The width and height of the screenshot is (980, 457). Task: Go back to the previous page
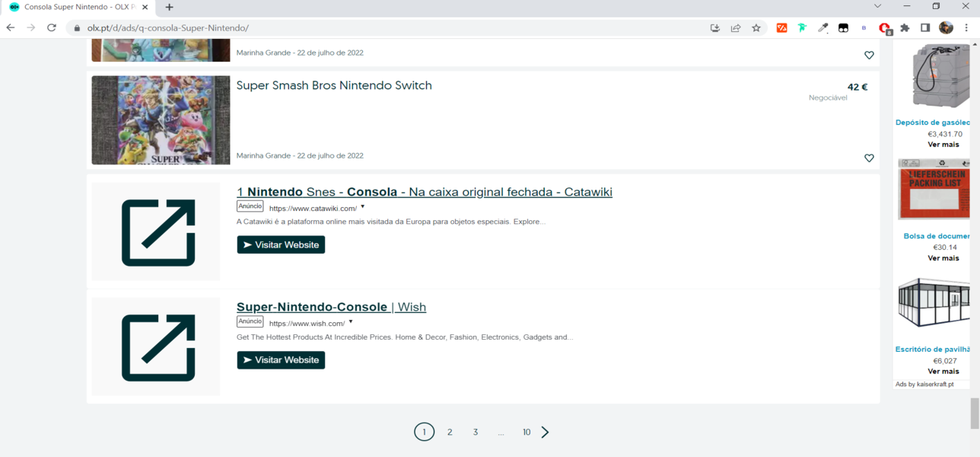(x=11, y=27)
